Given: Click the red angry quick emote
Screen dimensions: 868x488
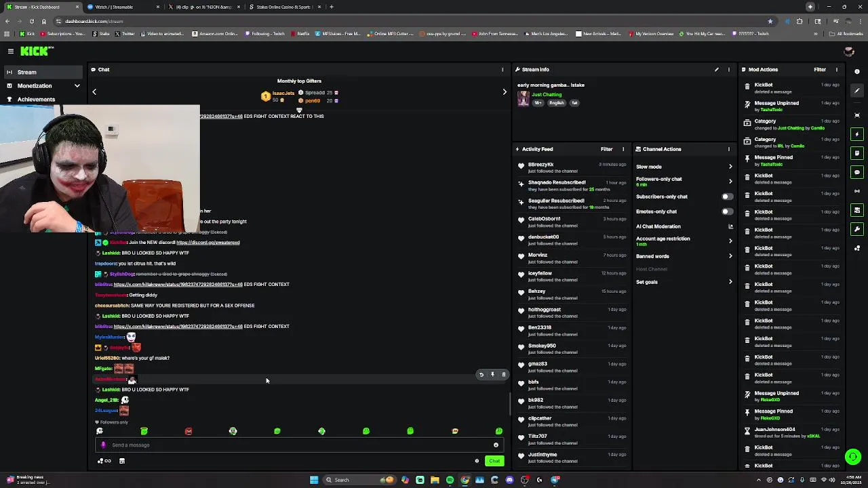Looking at the screenshot, I should [x=189, y=431].
